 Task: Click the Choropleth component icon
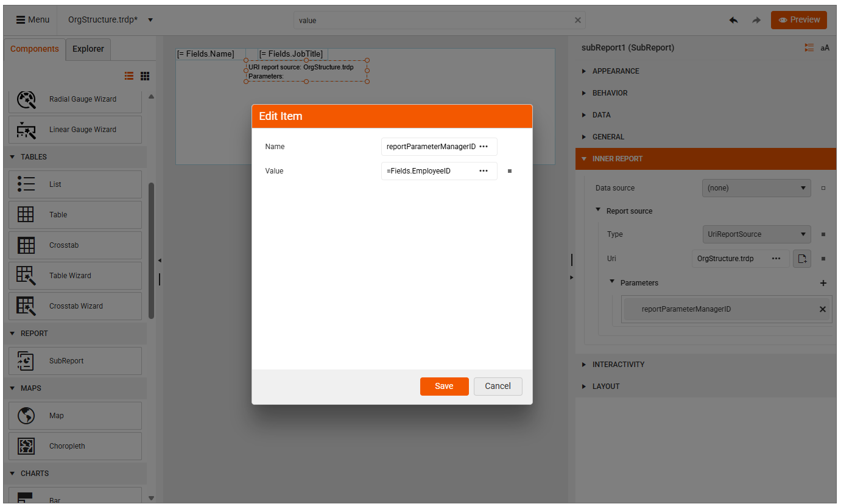26,446
